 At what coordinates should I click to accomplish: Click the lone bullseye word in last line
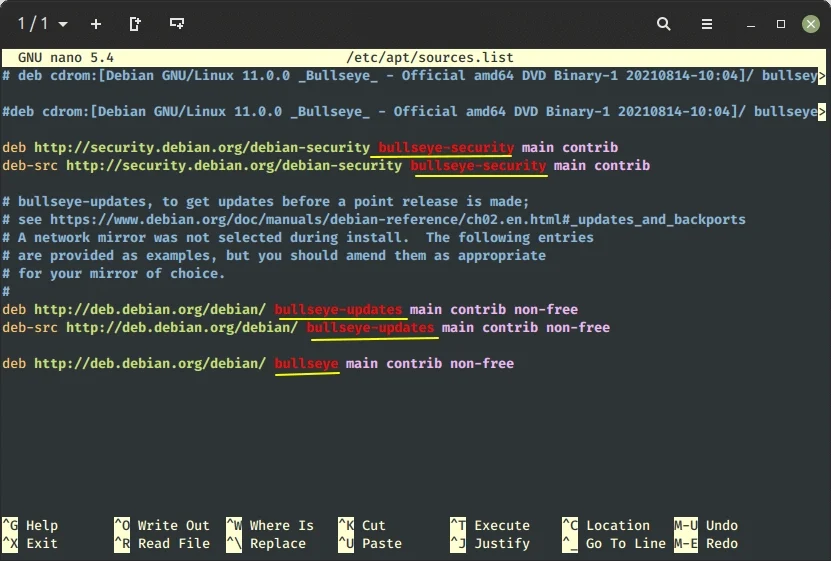[x=306, y=363]
